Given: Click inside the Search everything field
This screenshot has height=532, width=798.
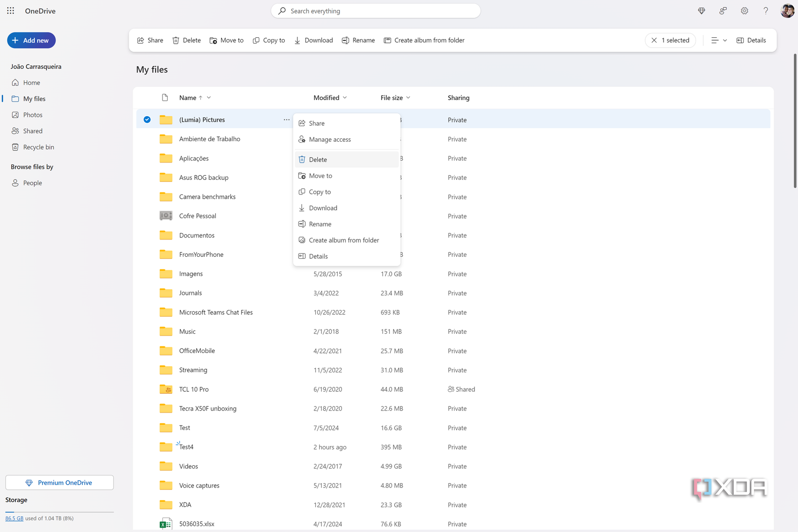Looking at the screenshot, I should pyautogui.click(x=376, y=11).
